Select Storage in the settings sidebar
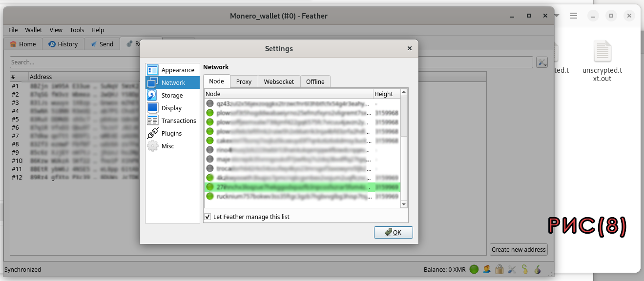The width and height of the screenshot is (644, 281). tap(172, 95)
